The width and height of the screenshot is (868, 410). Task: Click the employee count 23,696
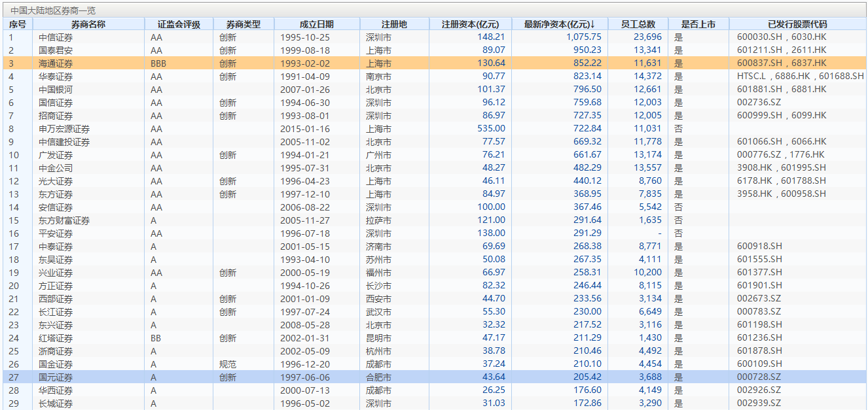[648, 37]
